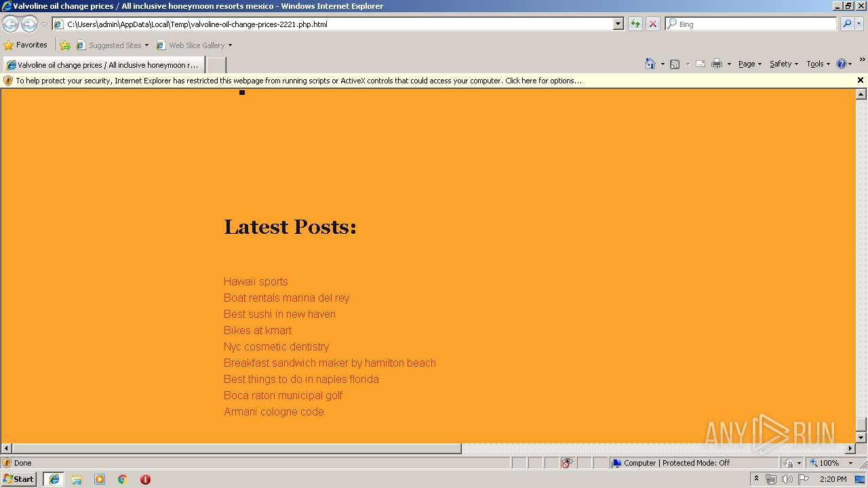Click the horizontal scrollbar thumb

tap(237, 449)
